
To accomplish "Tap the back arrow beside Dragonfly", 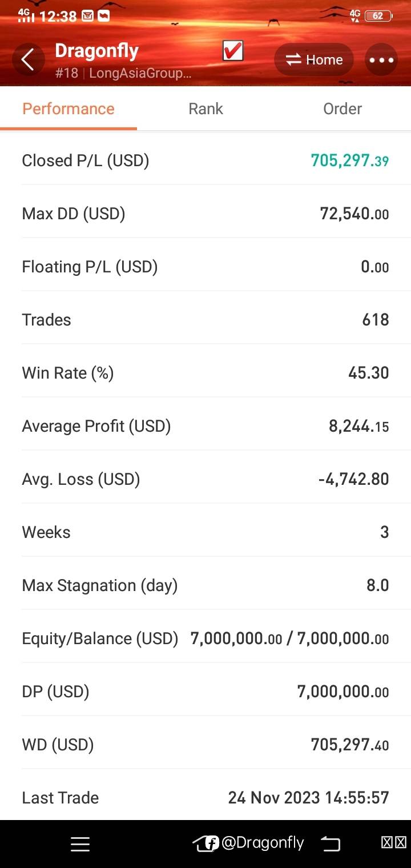I will click(x=27, y=59).
